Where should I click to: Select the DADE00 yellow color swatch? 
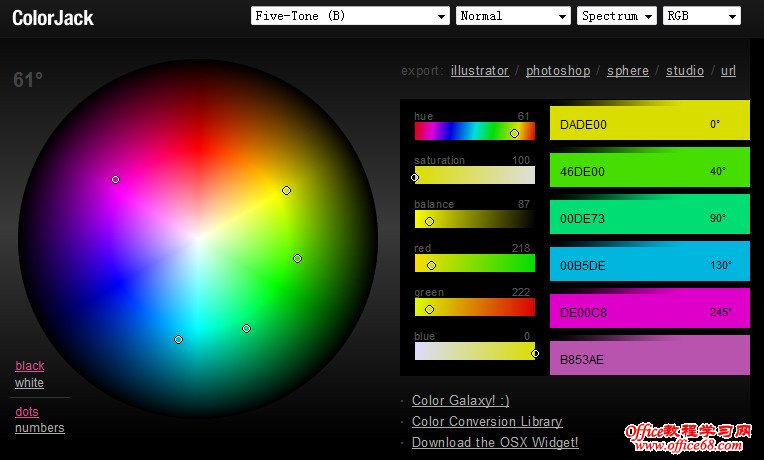(x=649, y=122)
